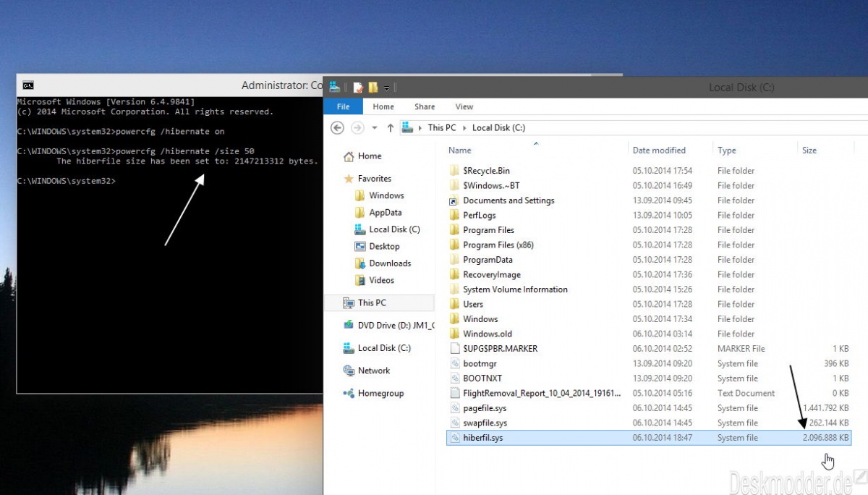
Task: Click the Users folder icon
Action: coord(454,305)
